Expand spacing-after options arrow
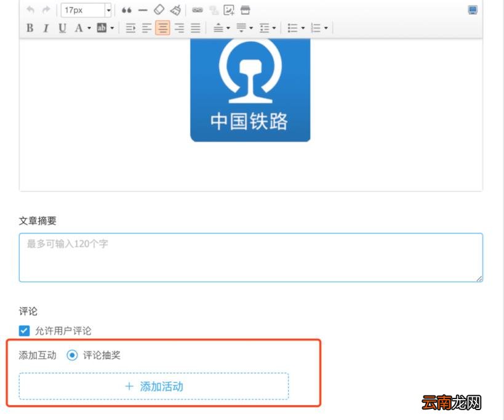 (x=251, y=28)
